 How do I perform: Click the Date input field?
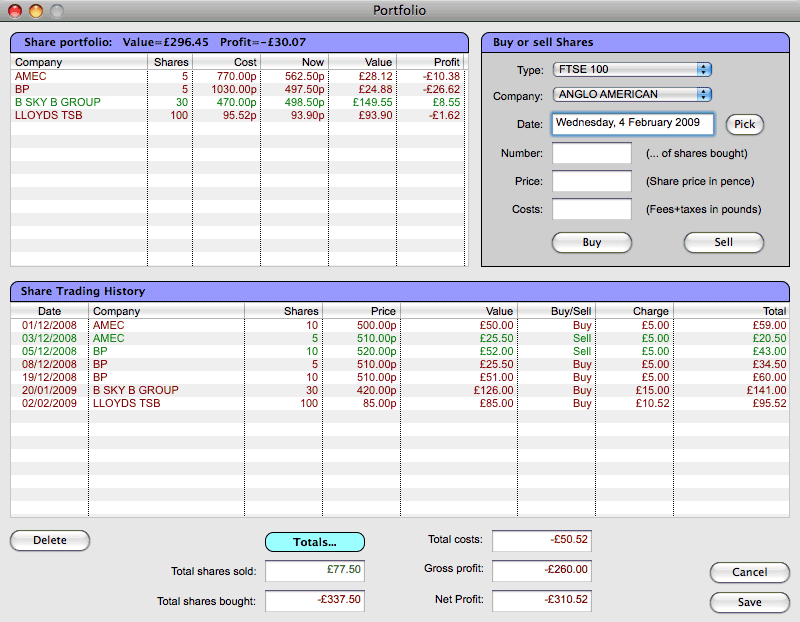coord(632,124)
